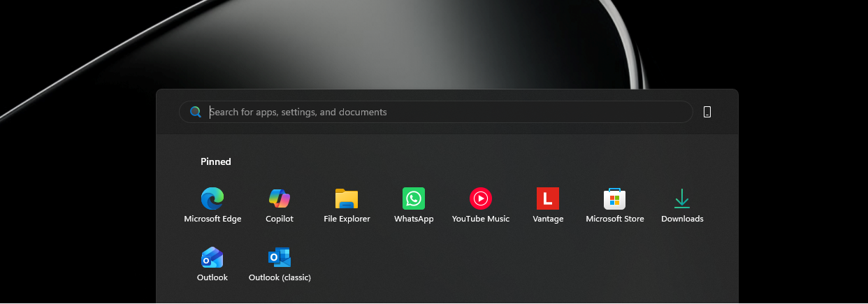
Task: Open the pinned Downloads folder
Action: pyautogui.click(x=682, y=205)
